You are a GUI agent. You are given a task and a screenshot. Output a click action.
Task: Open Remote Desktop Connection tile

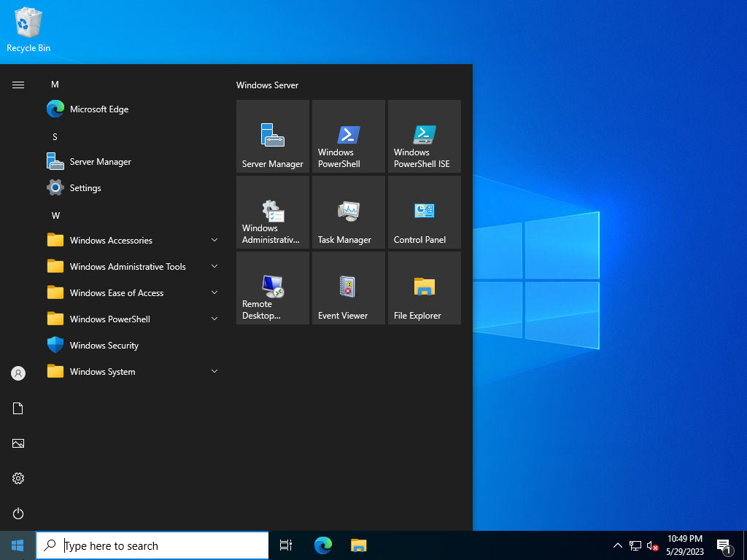point(273,287)
